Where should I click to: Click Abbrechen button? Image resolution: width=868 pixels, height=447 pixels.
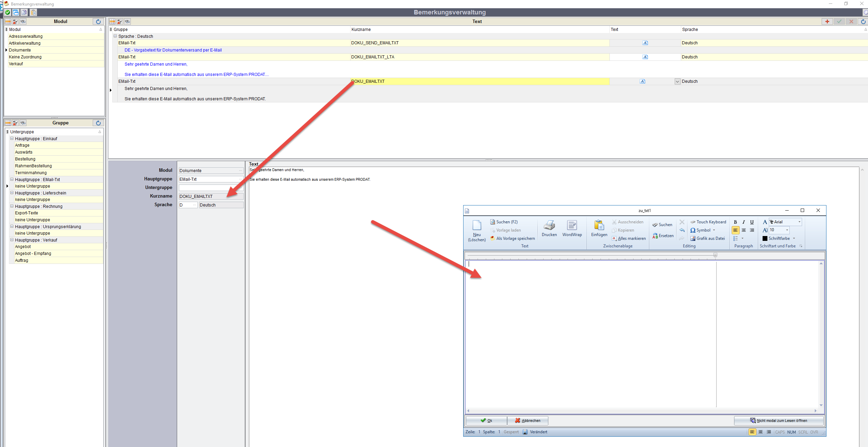pos(527,421)
